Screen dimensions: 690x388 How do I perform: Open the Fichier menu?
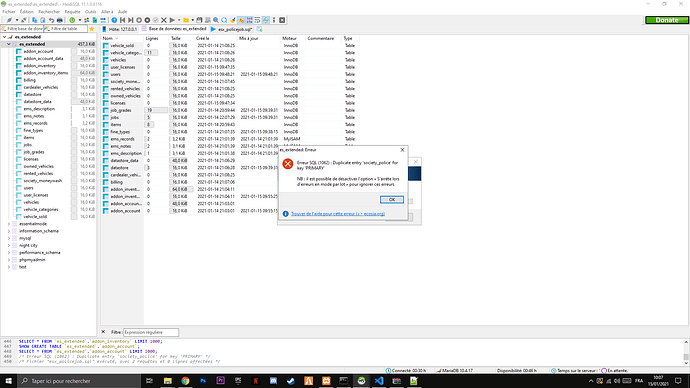click(x=9, y=12)
